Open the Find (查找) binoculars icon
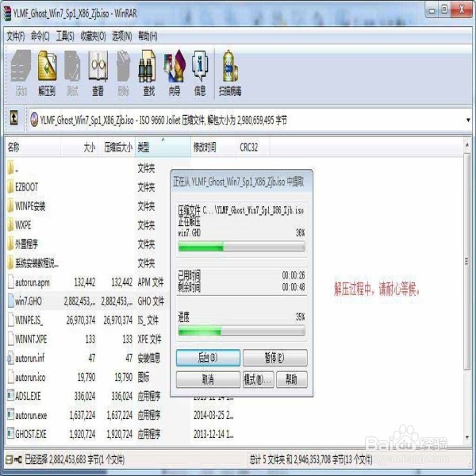Image resolution: width=476 pixels, height=476 pixels. coord(148,66)
